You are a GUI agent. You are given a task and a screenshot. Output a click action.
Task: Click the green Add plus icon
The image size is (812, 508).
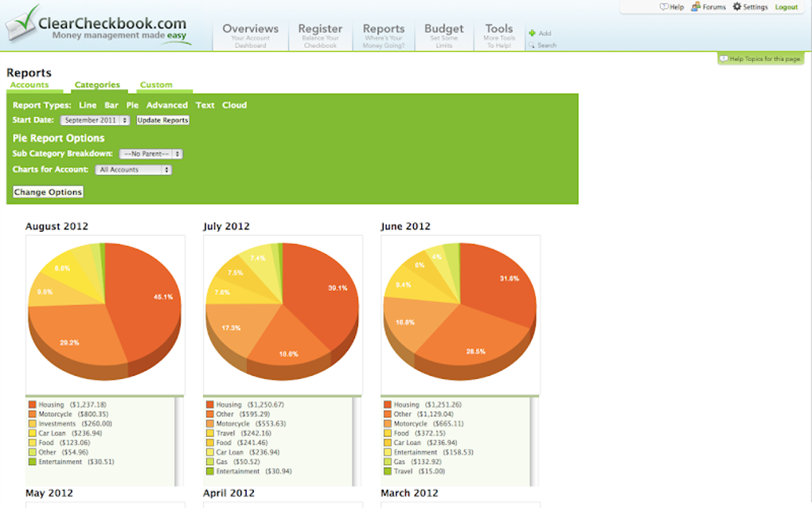point(532,33)
